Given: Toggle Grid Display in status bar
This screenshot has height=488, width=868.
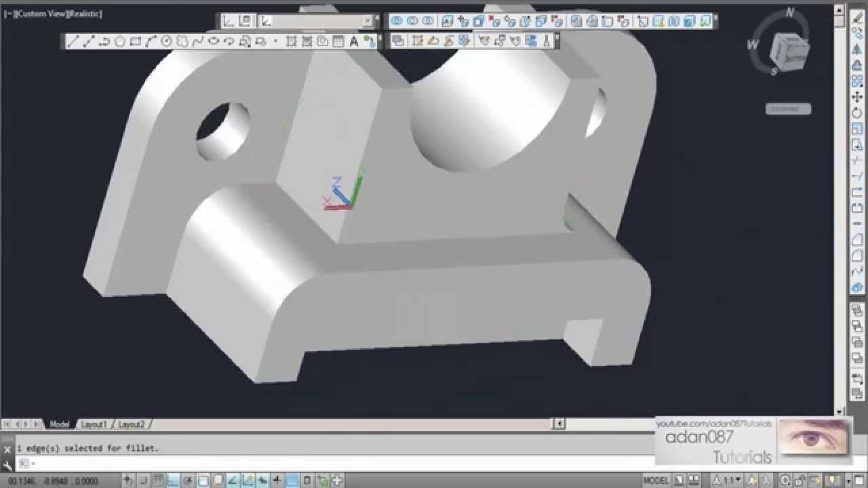Looking at the screenshot, I should 157,481.
